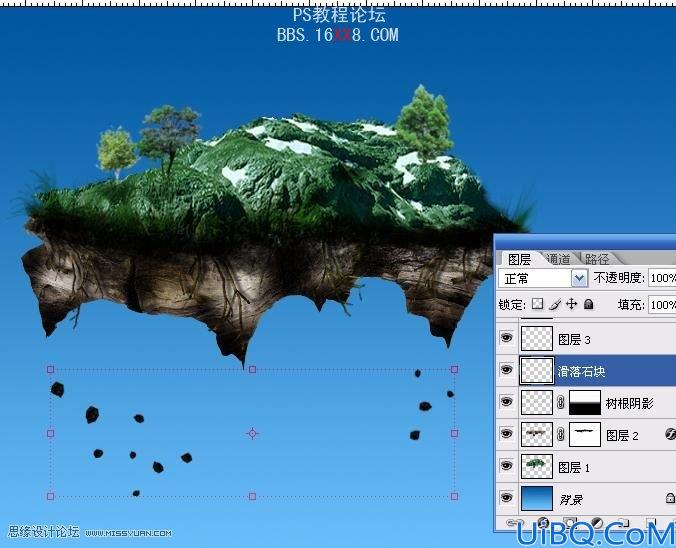Toggle lock transparent pixels icon
The image size is (676, 548).
point(537,304)
